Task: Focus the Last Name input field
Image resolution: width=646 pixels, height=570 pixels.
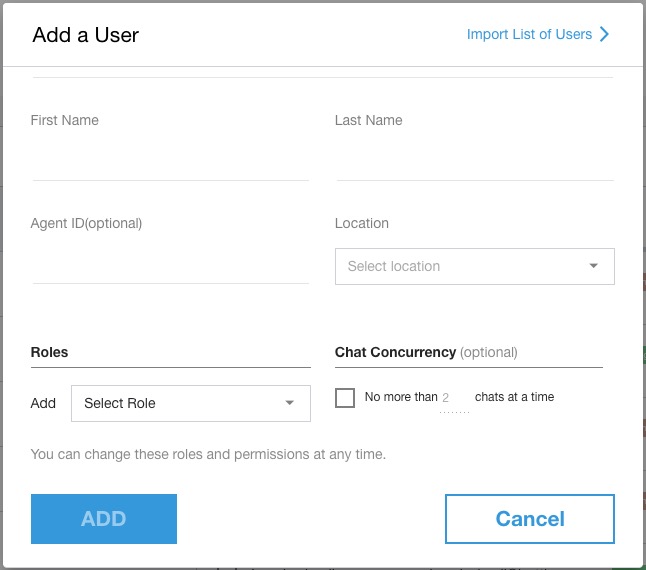Action: tap(474, 162)
